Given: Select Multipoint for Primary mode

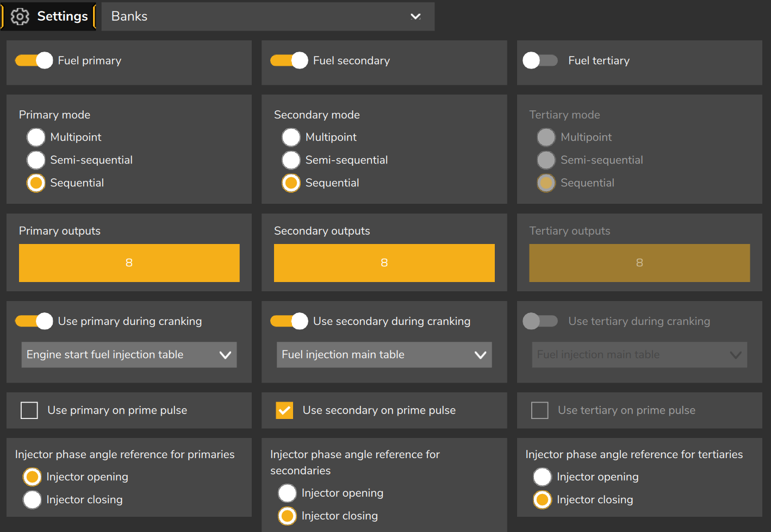Looking at the screenshot, I should (x=36, y=137).
